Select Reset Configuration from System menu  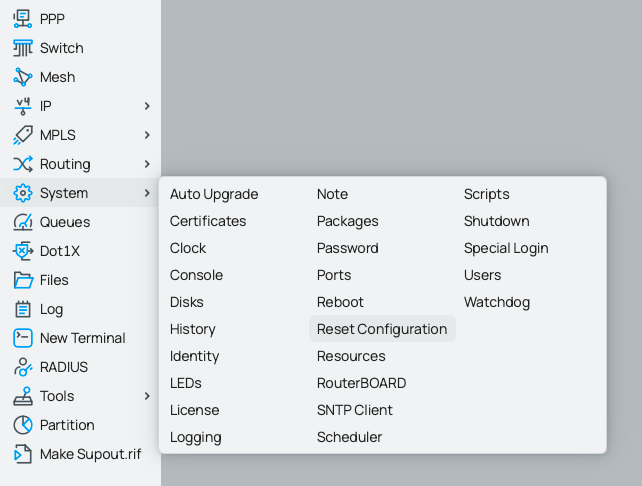[x=382, y=329]
